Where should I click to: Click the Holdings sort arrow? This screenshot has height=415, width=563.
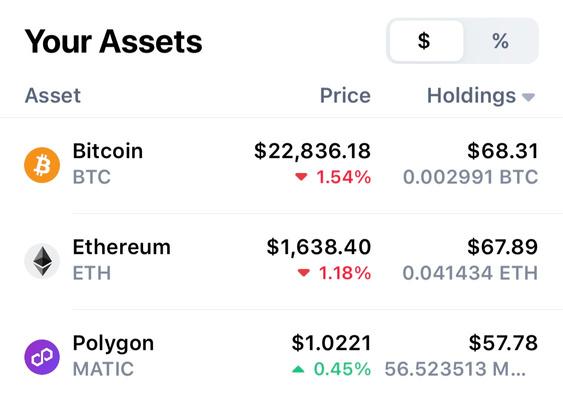[528, 97]
